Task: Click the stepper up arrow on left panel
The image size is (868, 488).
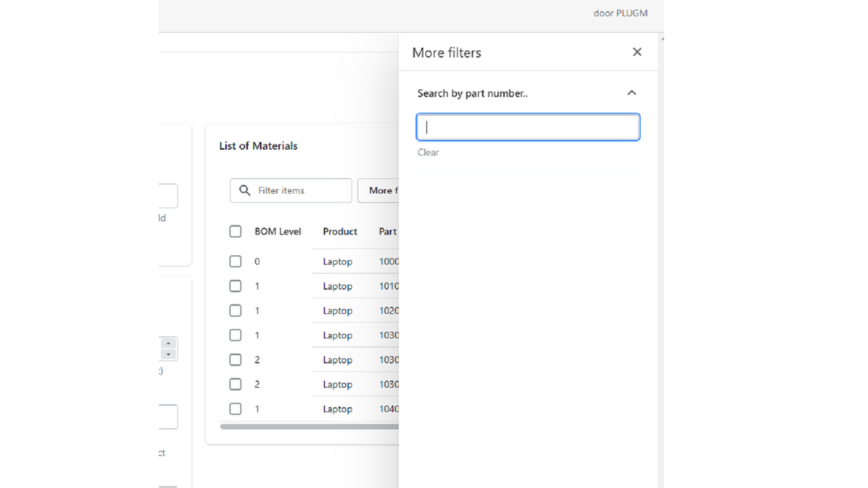Action: (x=169, y=343)
